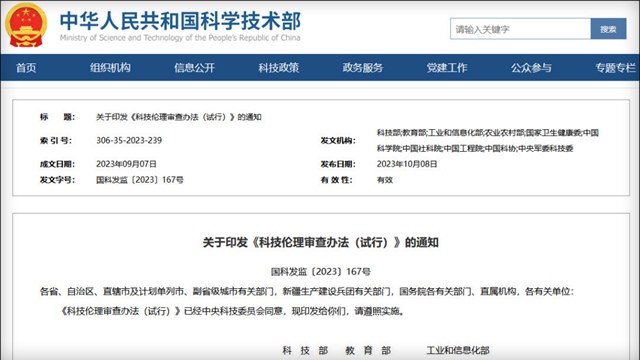
Task: Click the paragraph beginning 各省、自治区、直辖市
Action: (x=307, y=291)
